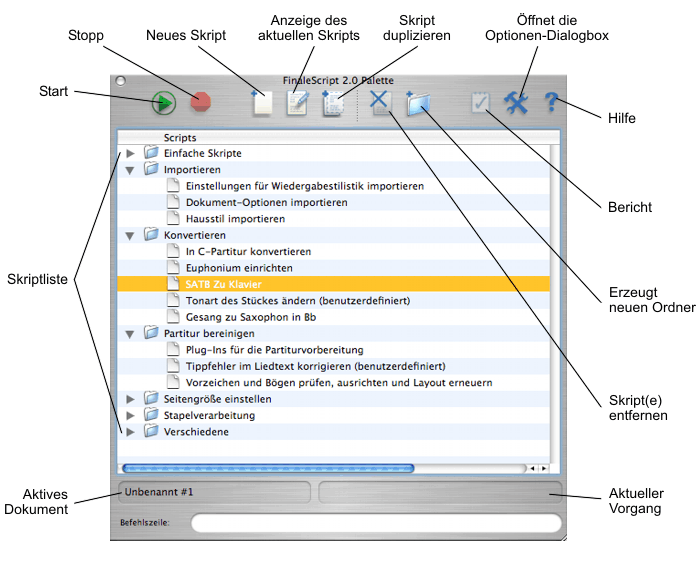This screenshot has height=568, width=699.
Task: Select the Stapelverarbeitung folder icon
Action: (152, 415)
